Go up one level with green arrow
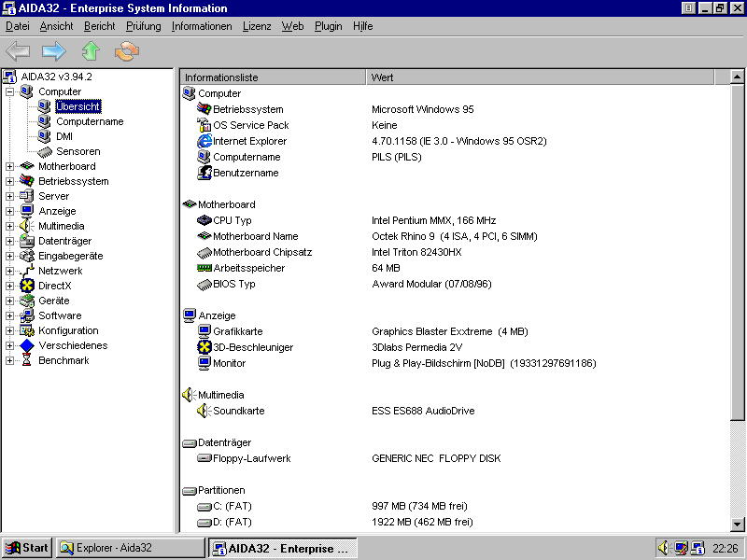This screenshot has width=747, height=560. click(x=91, y=51)
